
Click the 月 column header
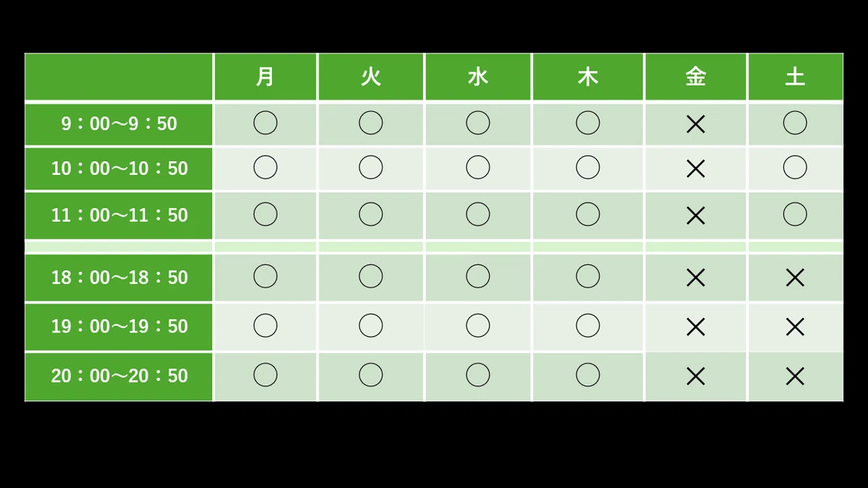pyautogui.click(x=265, y=77)
